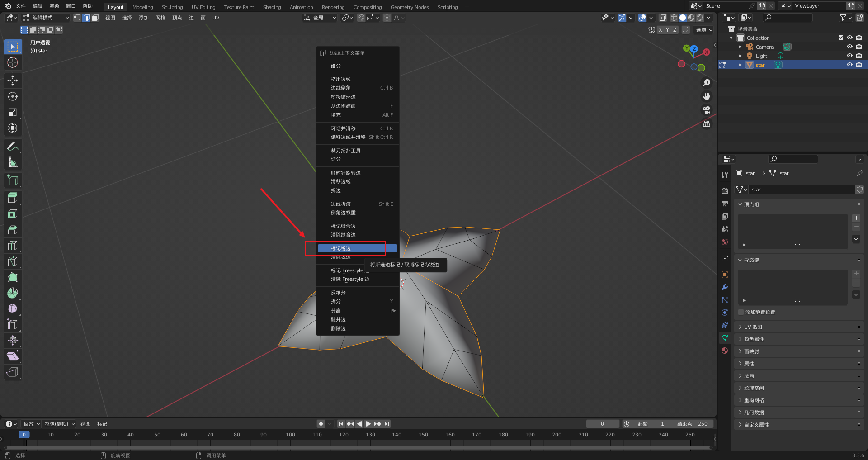Activate the 3D Cursor tool
Screen dimensions: 868x460
tap(13, 62)
